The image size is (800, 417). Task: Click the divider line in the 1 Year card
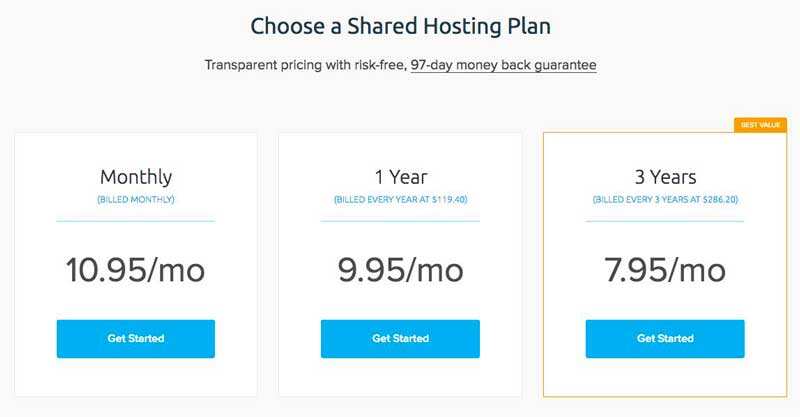pos(400,220)
